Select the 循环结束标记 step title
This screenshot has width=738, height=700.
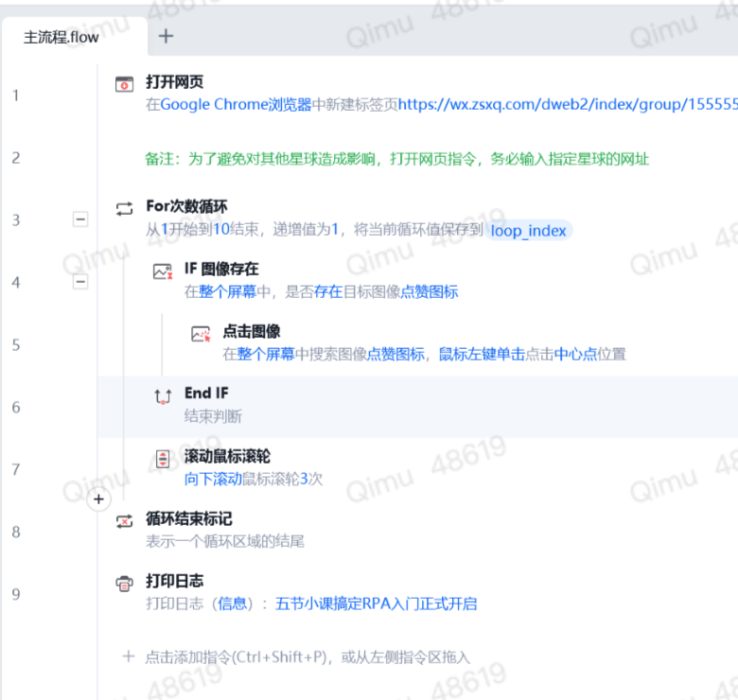pyautogui.click(x=189, y=518)
